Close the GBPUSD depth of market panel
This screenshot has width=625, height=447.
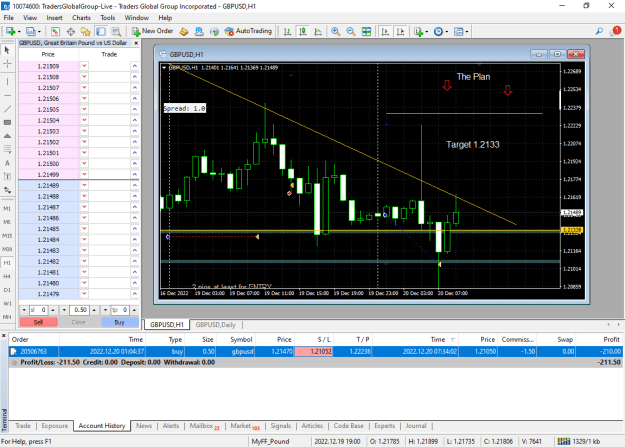pyautogui.click(x=136, y=43)
